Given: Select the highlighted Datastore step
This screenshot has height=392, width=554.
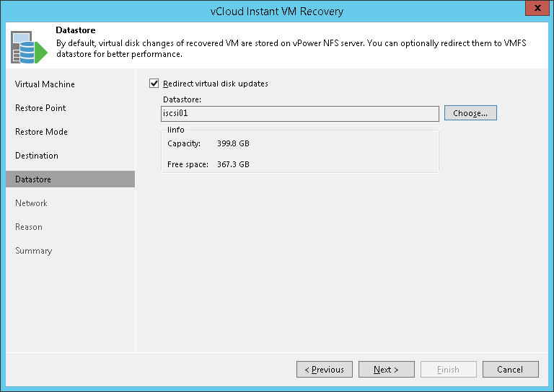Looking at the screenshot, I should pos(33,179).
